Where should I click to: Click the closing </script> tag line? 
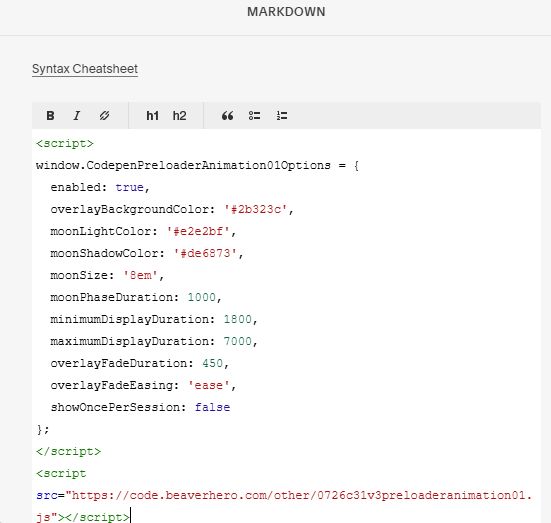pos(68,451)
